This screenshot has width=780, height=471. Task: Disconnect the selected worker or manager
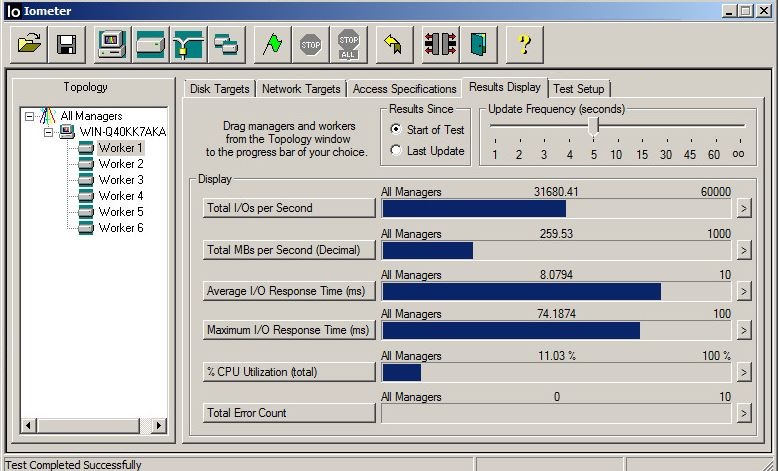[x=440, y=45]
